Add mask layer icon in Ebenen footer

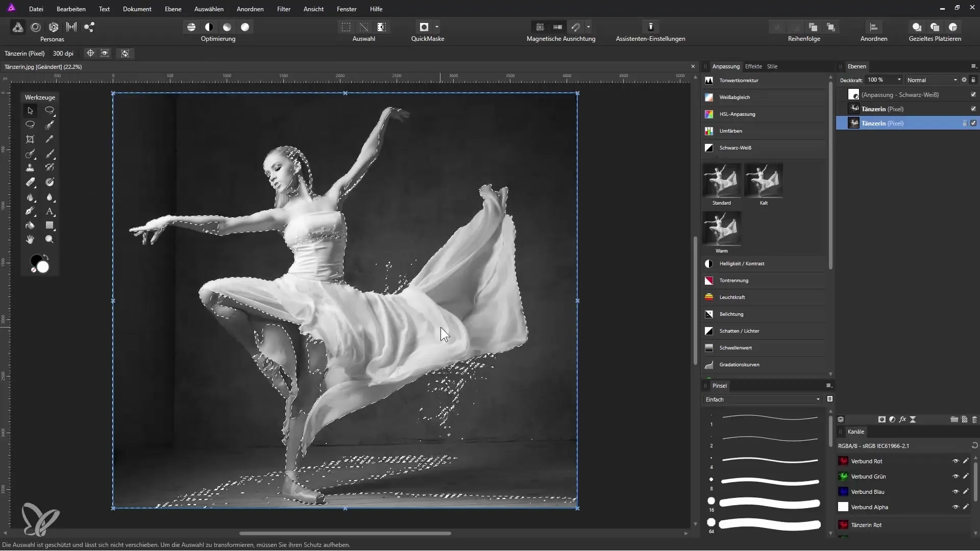pos(881,419)
